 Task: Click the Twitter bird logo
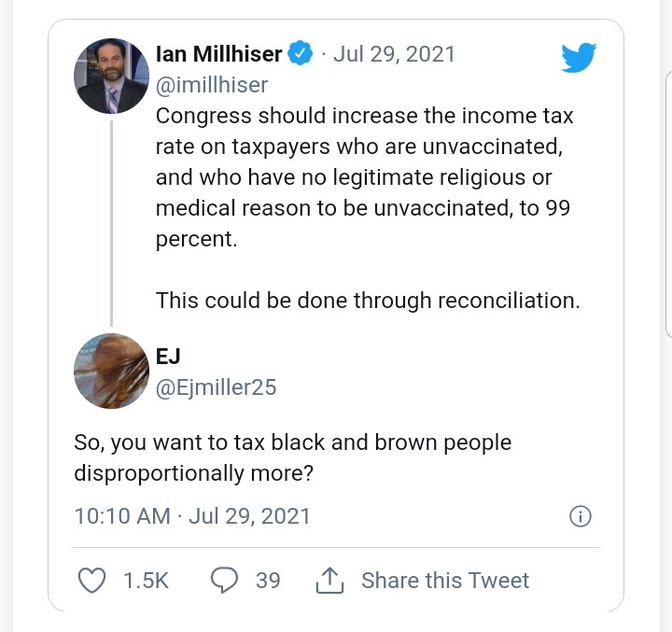click(x=578, y=59)
